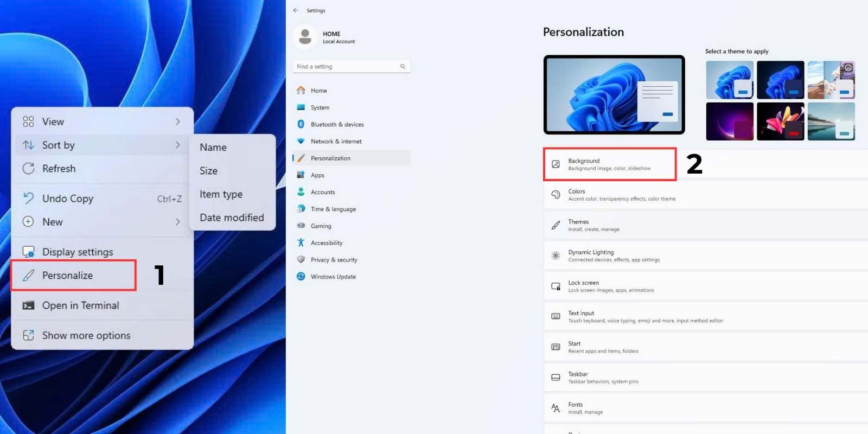Click the Bluetooth & devices icon
Screen dimensions: 868x434
301,124
